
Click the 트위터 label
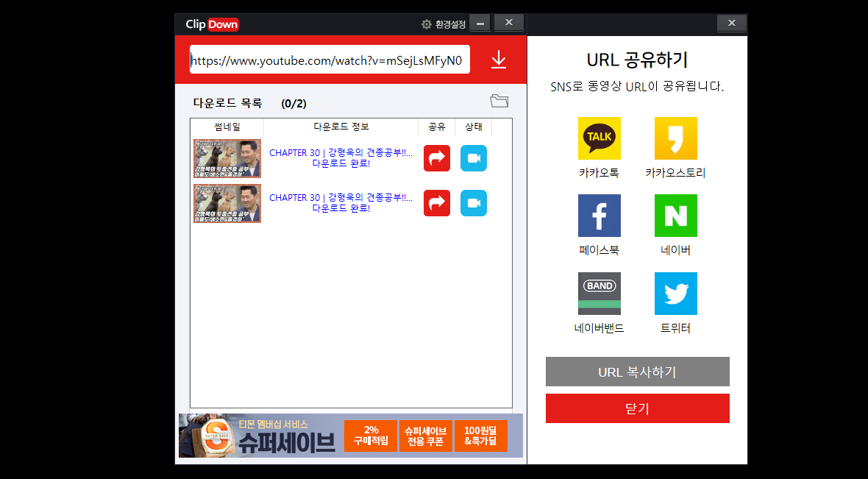pyautogui.click(x=675, y=328)
